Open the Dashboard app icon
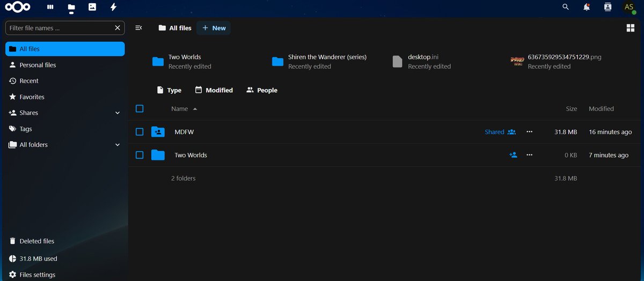Viewport: 644px width, 281px height. [x=50, y=7]
